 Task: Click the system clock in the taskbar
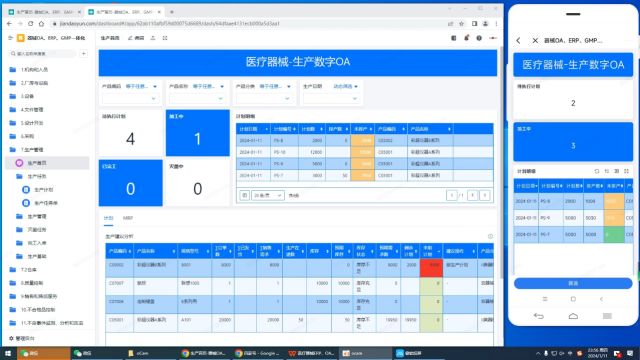click(598, 353)
